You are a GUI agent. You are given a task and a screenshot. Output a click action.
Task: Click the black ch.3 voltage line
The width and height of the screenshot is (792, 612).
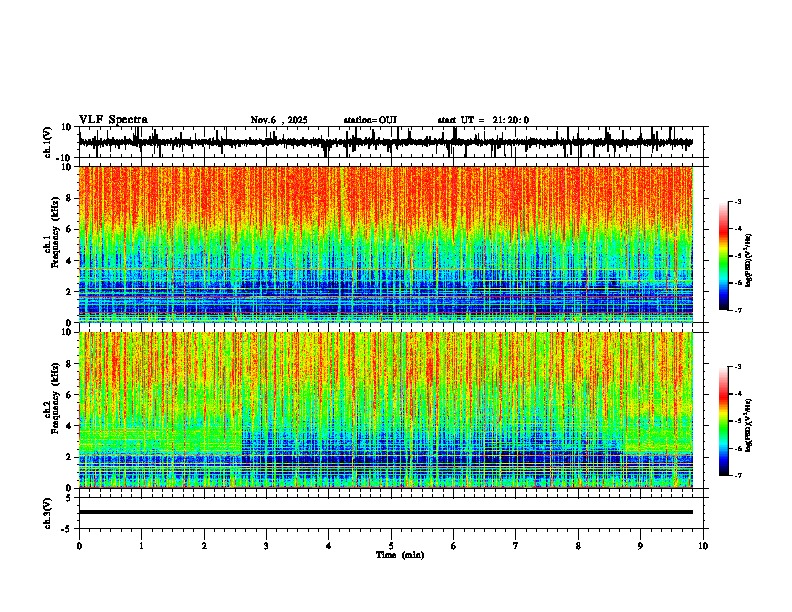pos(386,512)
